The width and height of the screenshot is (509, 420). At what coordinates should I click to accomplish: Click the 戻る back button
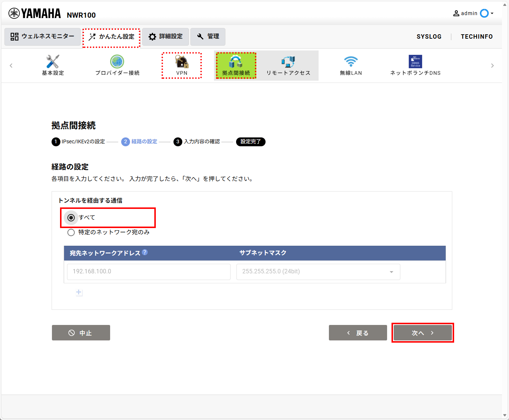tap(358, 333)
